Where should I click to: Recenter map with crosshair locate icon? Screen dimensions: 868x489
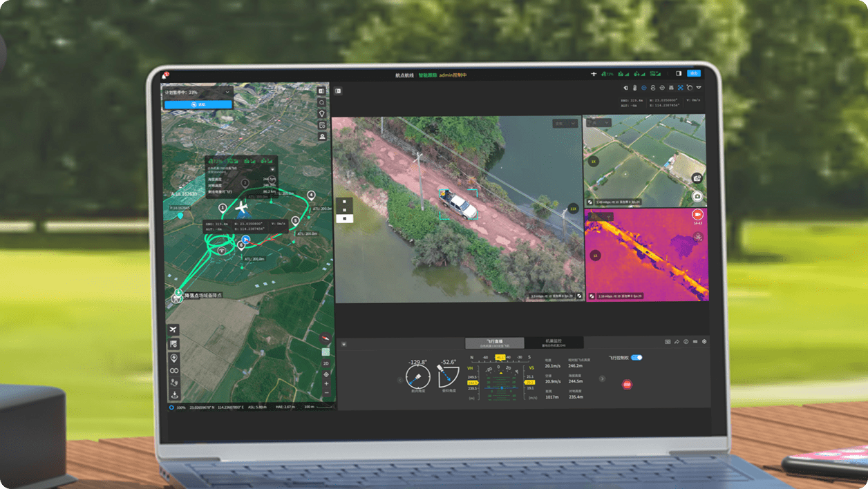pyautogui.click(x=325, y=374)
